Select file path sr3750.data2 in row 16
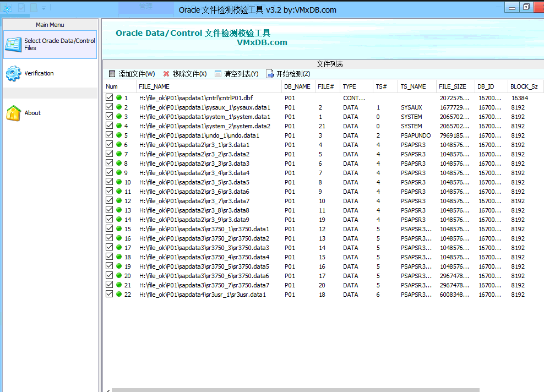The image size is (544, 392). tap(204, 238)
